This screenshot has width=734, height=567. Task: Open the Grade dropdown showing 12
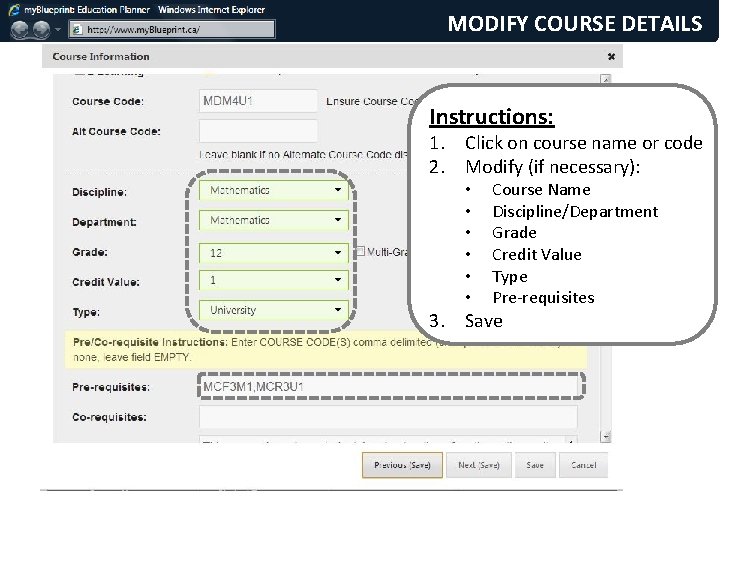(x=273, y=253)
